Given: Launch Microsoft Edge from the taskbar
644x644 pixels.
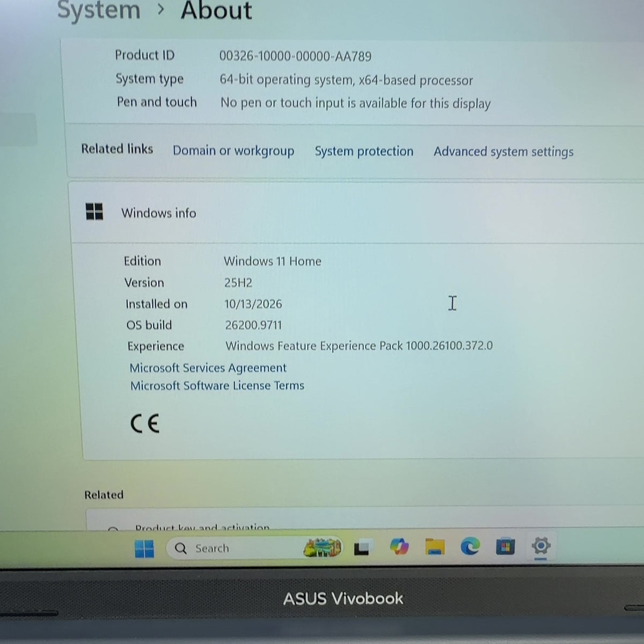Looking at the screenshot, I should coord(470,547).
